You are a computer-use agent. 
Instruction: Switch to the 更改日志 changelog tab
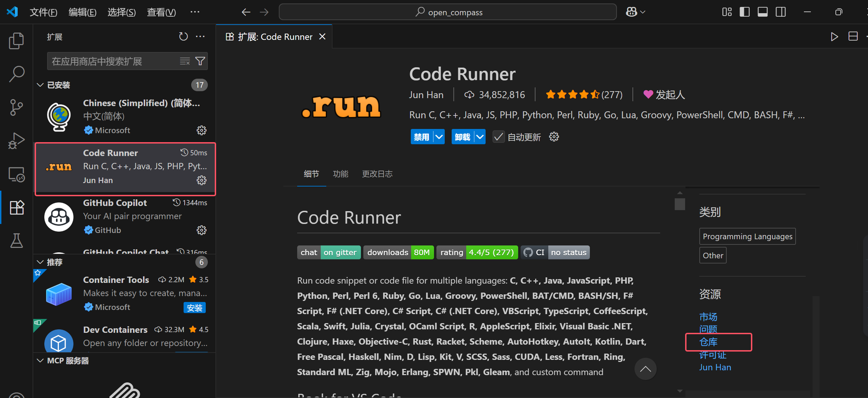tap(377, 174)
